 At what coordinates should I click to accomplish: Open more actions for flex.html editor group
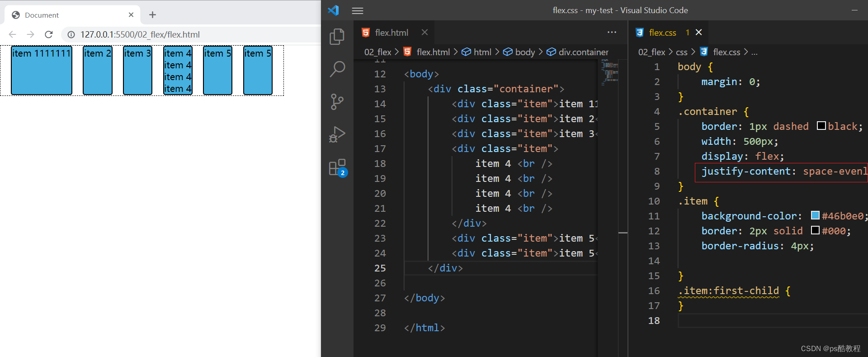[612, 32]
